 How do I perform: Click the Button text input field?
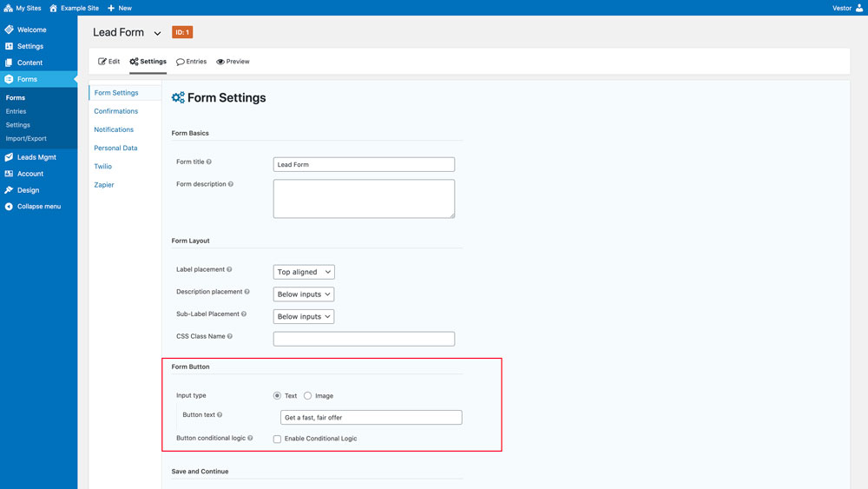click(371, 418)
